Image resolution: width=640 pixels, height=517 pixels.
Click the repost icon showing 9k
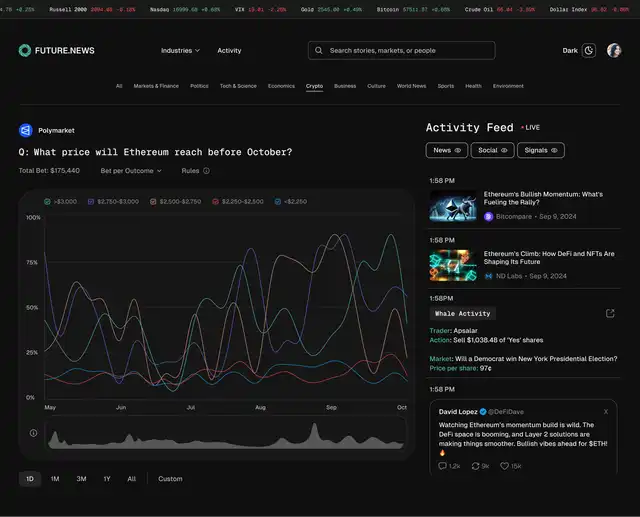(476, 466)
